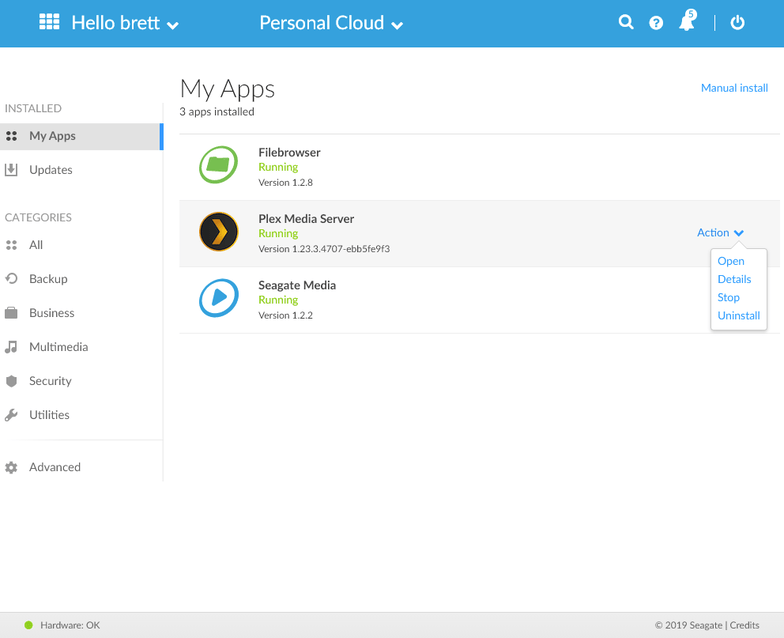Click the 3 apps installed text
The width and height of the screenshot is (784, 638).
pyautogui.click(x=216, y=112)
